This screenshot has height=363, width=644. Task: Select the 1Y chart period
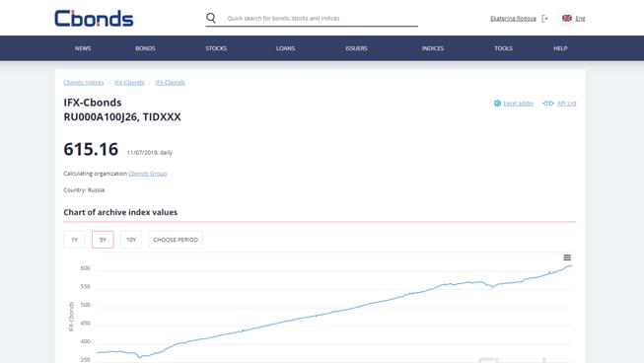point(74,240)
